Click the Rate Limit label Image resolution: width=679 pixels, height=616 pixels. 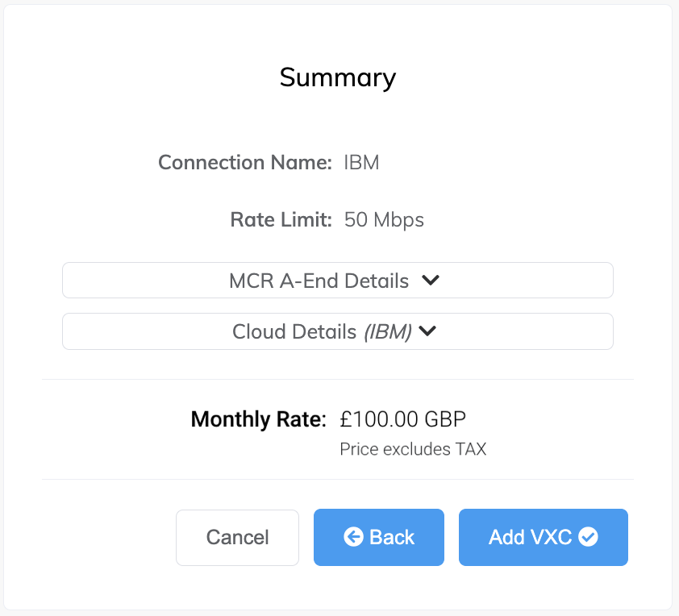(281, 219)
